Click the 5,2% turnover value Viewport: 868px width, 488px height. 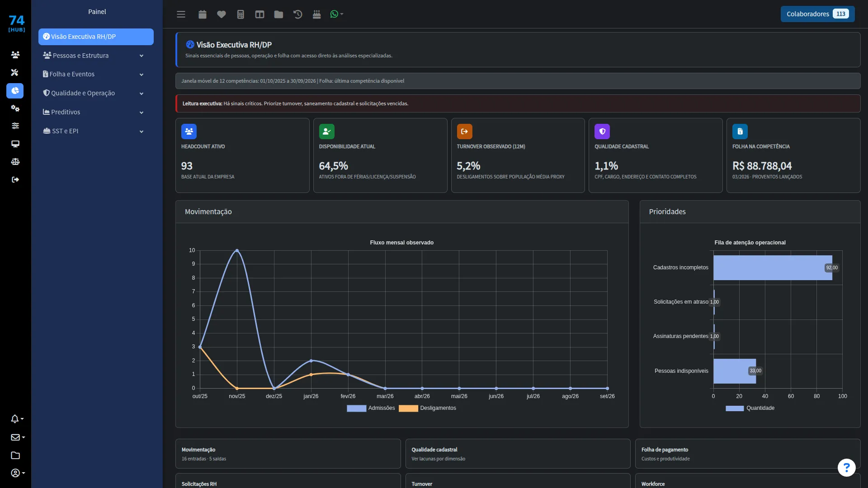pyautogui.click(x=468, y=166)
